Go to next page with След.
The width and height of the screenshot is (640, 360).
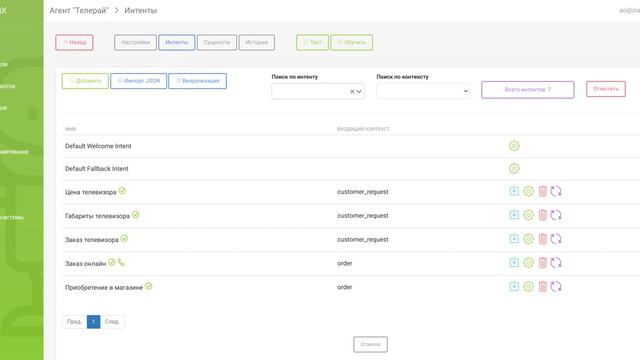pyautogui.click(x=112, y=322)
